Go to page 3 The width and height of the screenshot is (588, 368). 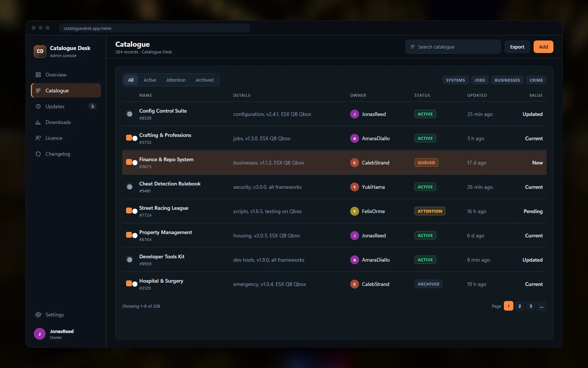pyautogui.click(x=531, y=306)
